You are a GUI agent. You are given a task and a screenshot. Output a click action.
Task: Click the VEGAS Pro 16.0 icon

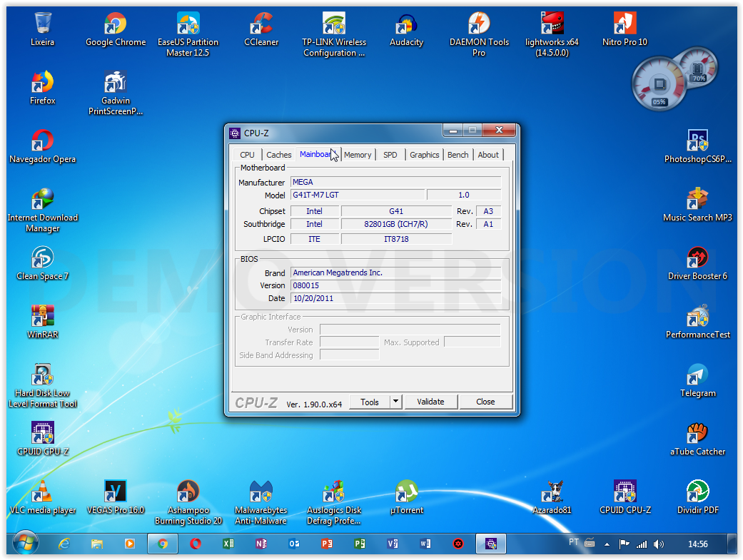(116, 497)
